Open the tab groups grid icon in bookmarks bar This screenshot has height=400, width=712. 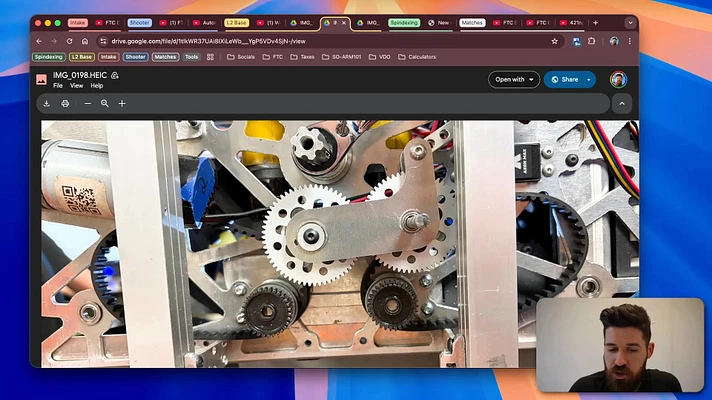click(x=210, y=57)
